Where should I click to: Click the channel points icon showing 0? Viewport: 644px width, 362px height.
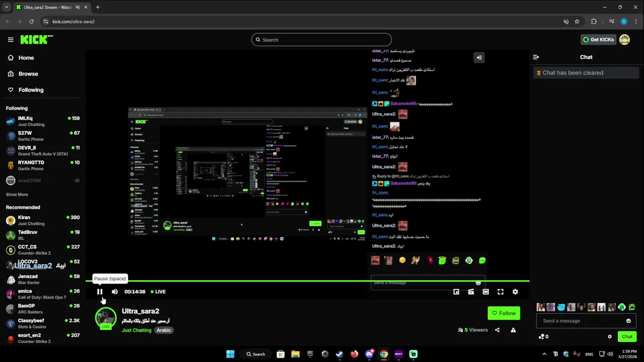coord(543,336)
